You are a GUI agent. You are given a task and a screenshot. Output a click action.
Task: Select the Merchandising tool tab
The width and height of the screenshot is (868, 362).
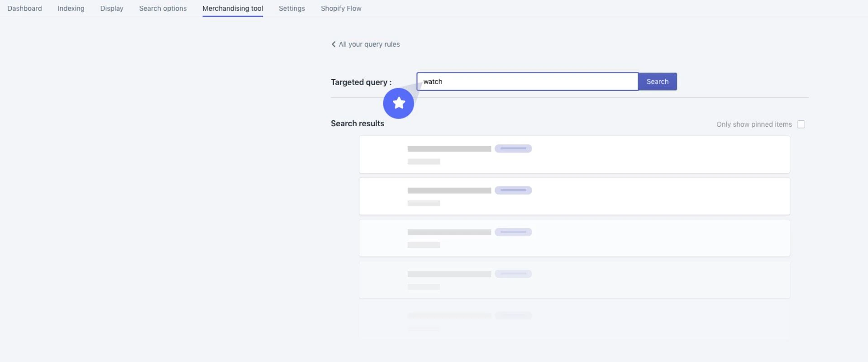pyautogui.click(x=233, y=8)
